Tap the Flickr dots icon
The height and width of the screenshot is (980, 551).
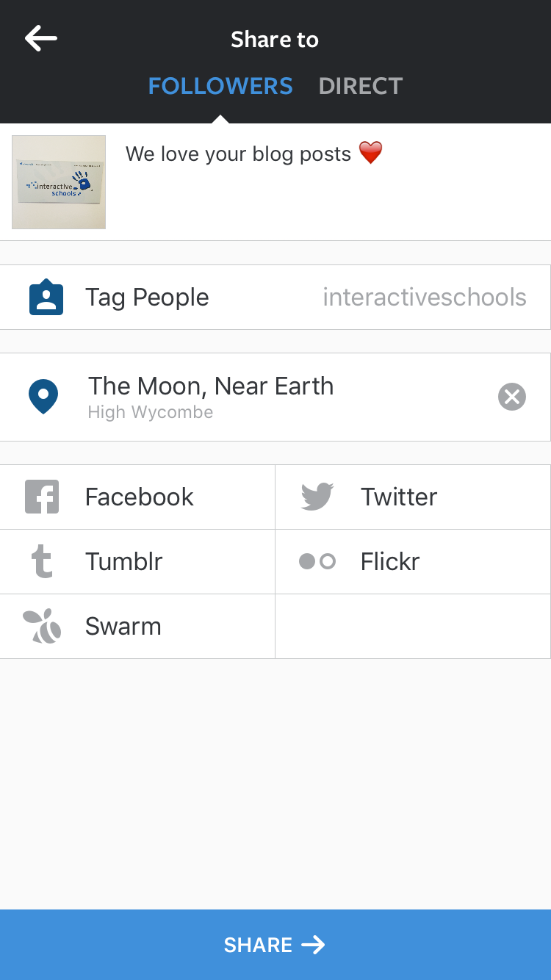[317, 562]
